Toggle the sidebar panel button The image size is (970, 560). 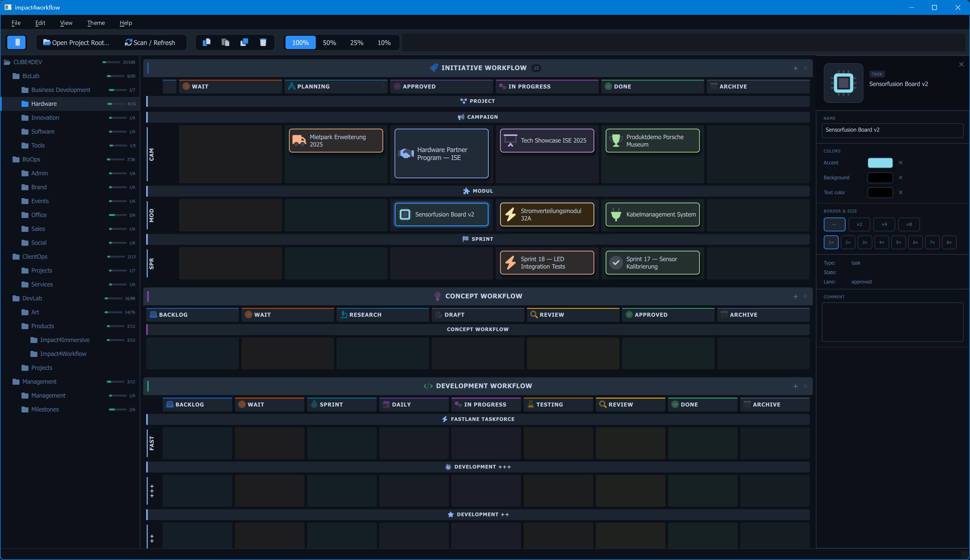(x=17, y=42)
